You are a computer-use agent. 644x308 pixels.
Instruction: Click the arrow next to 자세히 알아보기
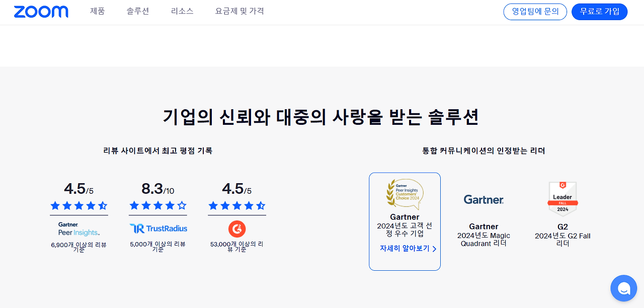434,249
